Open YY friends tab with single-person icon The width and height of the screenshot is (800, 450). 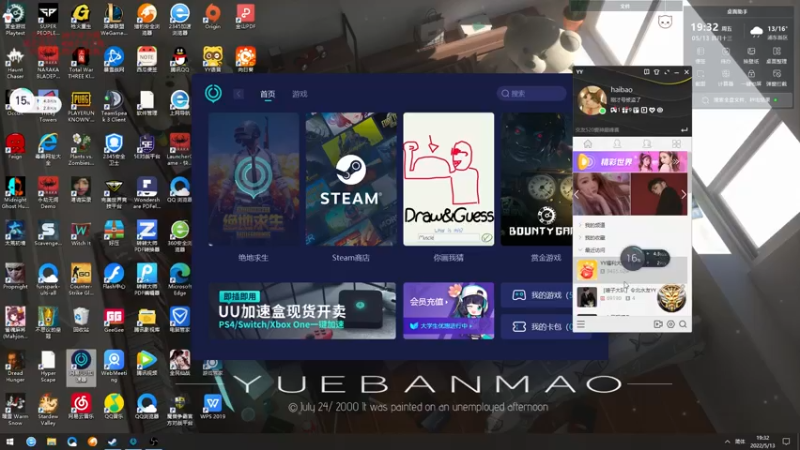coord(617,144)
